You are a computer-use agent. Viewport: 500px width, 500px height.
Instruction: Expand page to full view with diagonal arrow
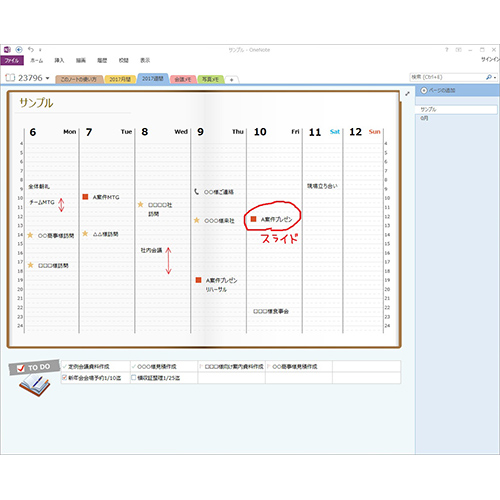point(407,94)
